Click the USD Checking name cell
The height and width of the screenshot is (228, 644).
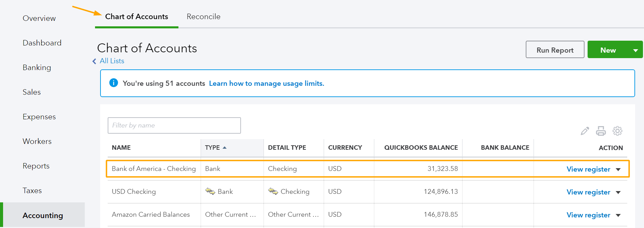(x=134, y=192)
